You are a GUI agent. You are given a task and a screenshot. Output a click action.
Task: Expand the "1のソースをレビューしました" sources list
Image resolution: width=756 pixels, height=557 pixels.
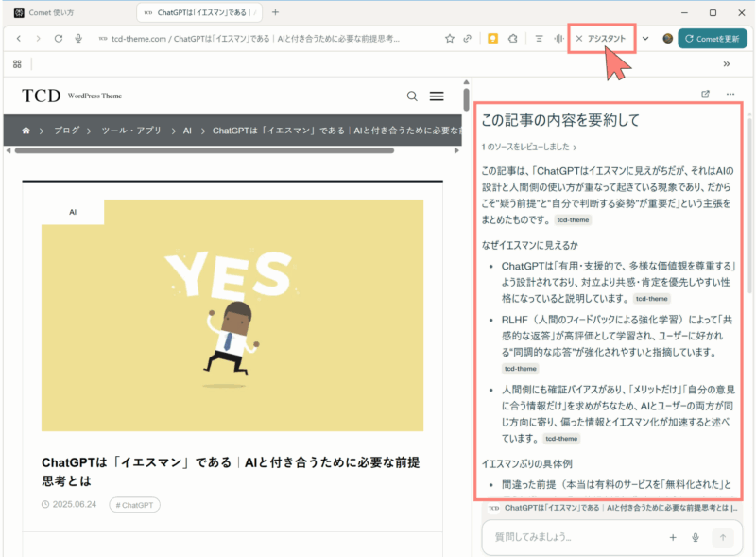click(x=529, y=147)
